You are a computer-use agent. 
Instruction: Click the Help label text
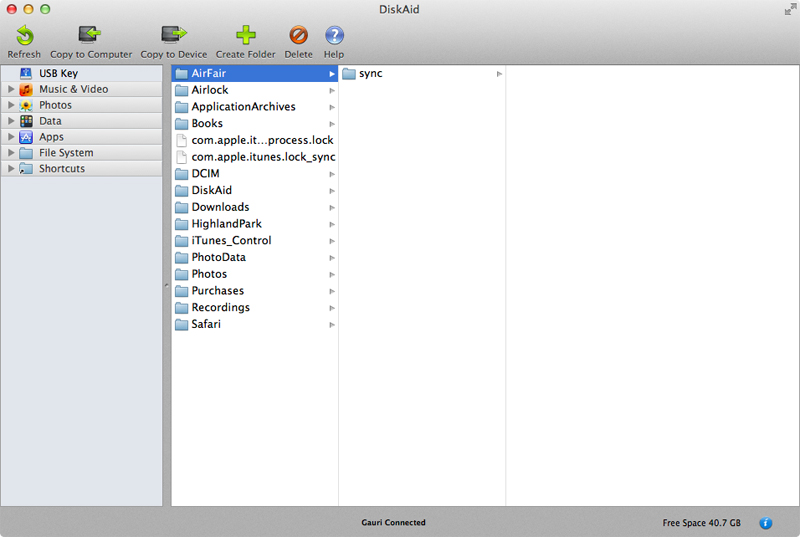click(x=334, y=54)
